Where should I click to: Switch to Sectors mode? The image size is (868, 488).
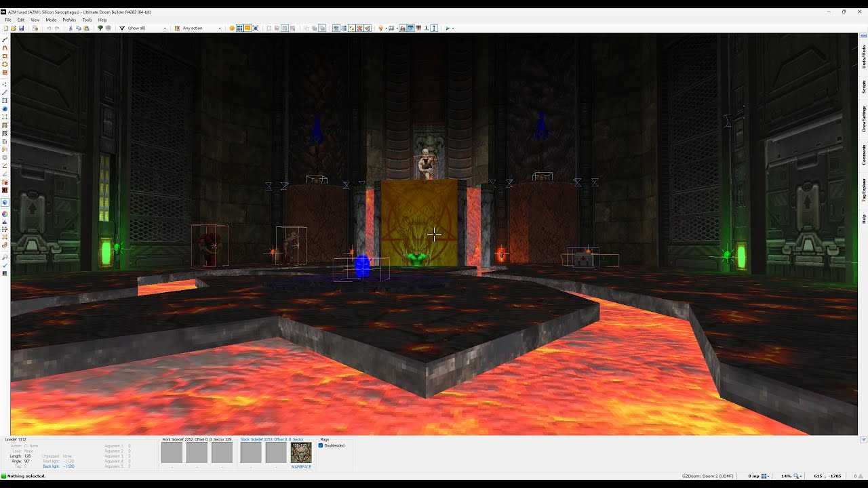[5, 100]
